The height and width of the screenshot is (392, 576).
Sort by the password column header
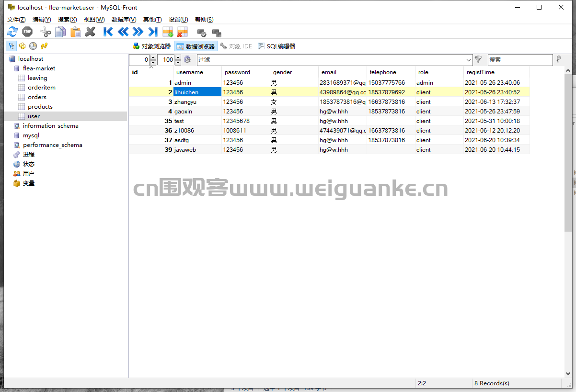tap(246, 72)
